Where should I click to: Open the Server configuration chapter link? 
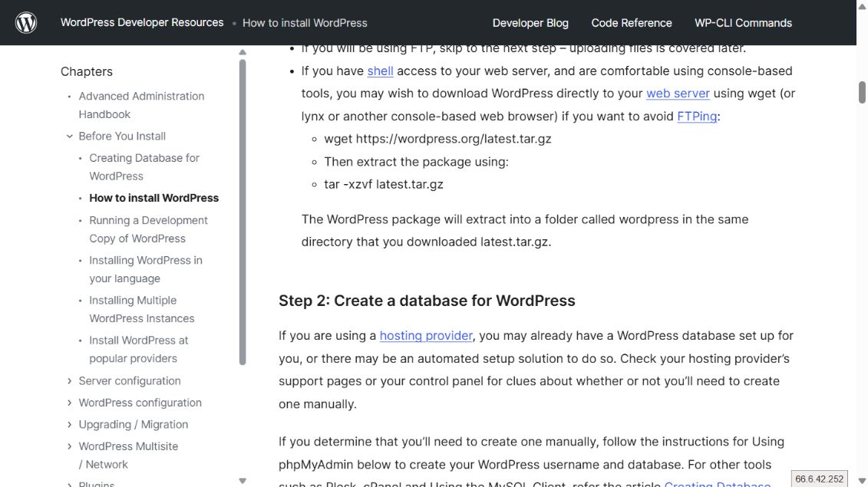coord(130,380)
